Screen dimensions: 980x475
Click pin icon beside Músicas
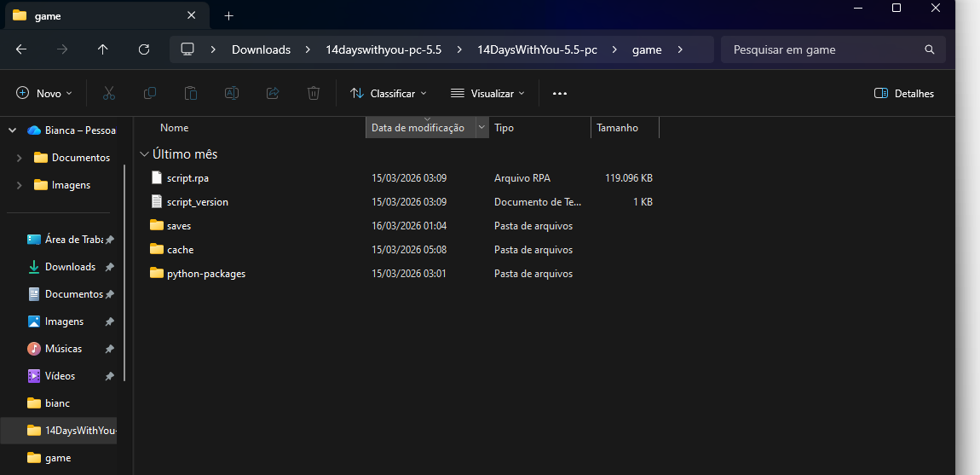pyautogui.click(x=109, y=349)
